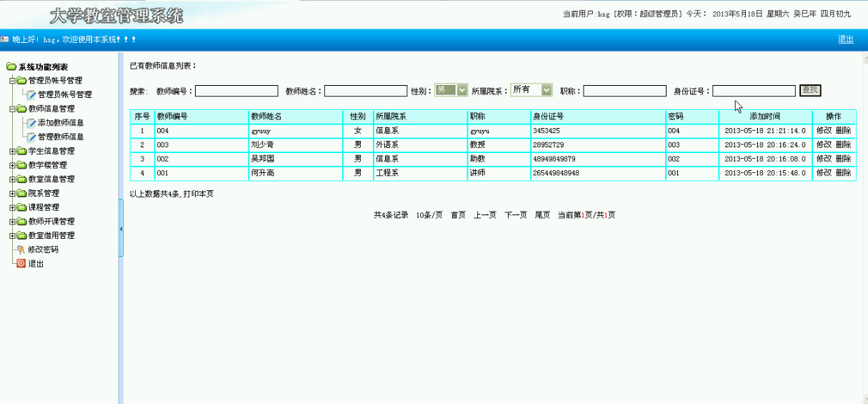
Task: Expand the 学生信息管理 tree node
Action: pos(12,151)
